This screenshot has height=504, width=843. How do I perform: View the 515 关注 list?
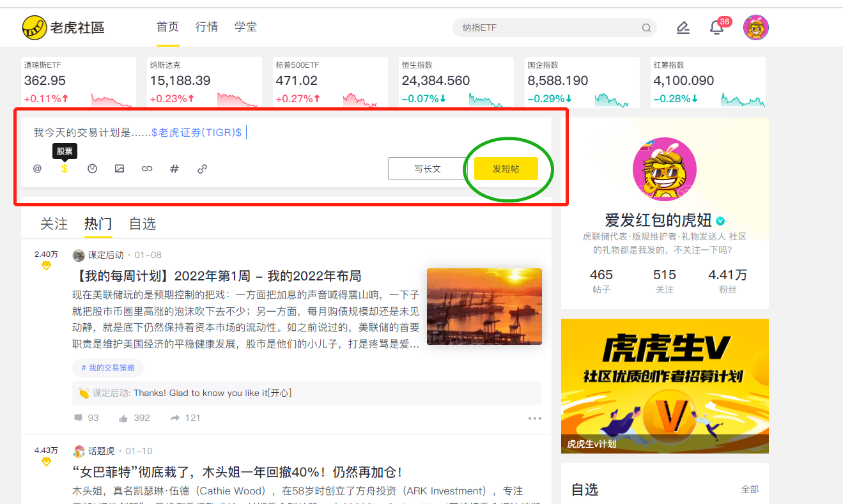pos(665,281)
